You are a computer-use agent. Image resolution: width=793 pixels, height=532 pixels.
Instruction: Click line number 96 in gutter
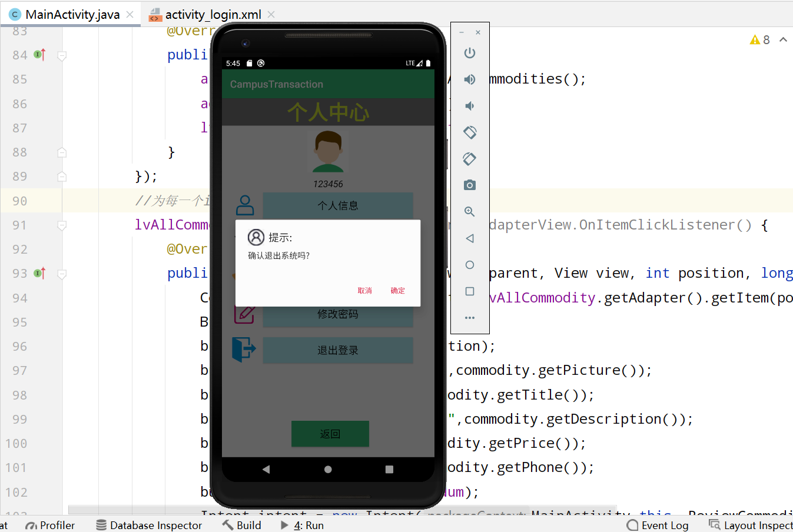click(x=19, y=346)
